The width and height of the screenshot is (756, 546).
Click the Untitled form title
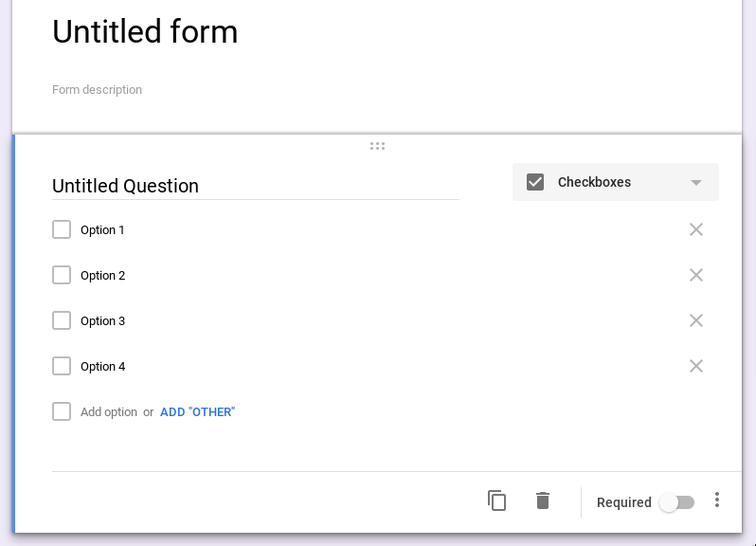(145, 32)
